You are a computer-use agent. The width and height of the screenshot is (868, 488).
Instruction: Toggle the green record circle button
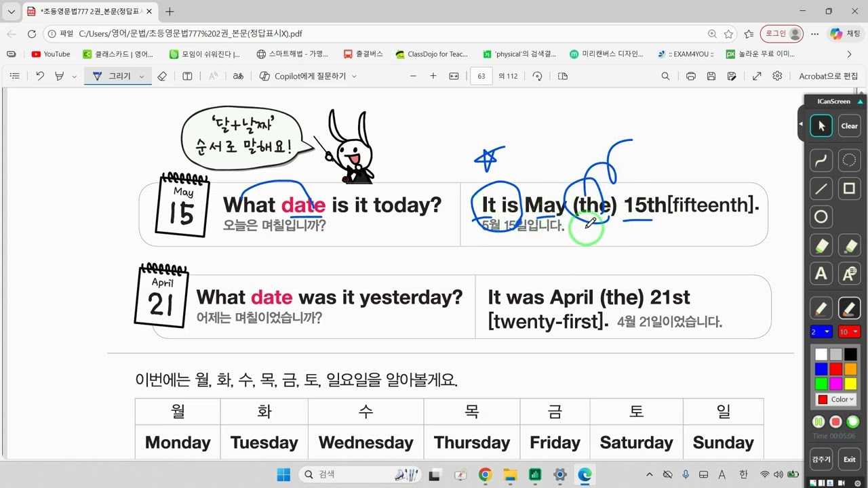(853, 422)
